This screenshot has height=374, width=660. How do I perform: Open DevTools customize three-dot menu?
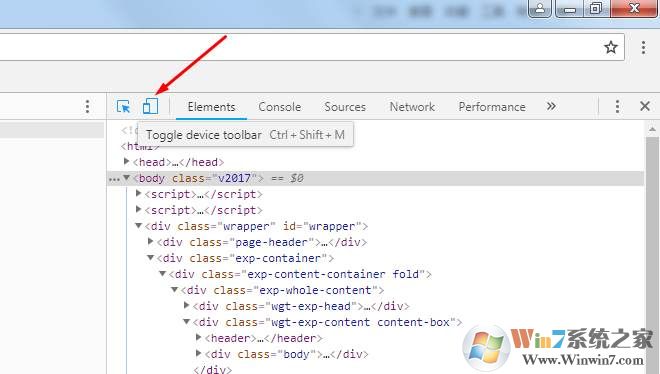coord(617,106)
